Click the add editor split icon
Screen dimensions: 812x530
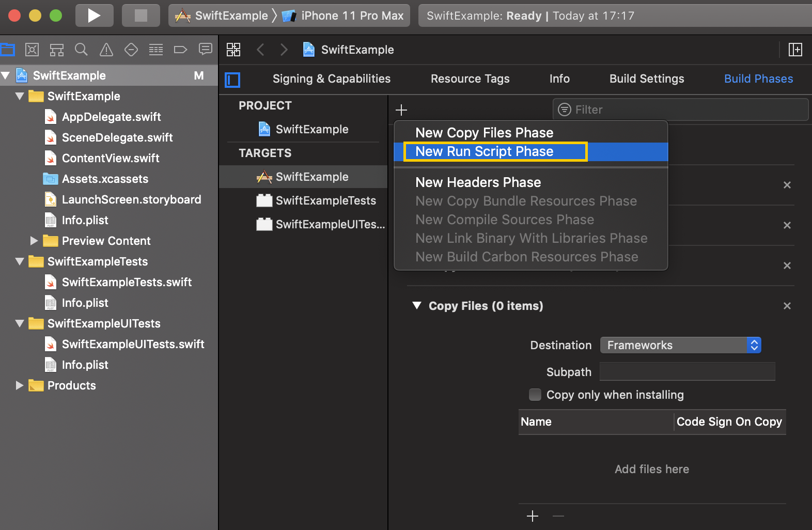[795, 50]
